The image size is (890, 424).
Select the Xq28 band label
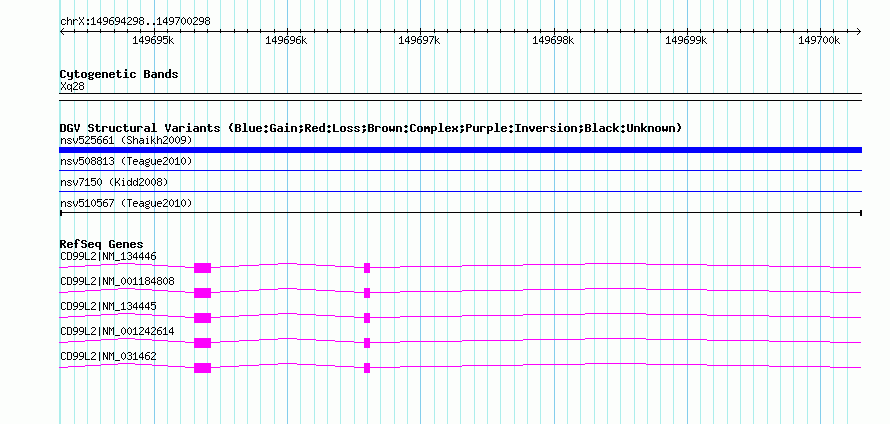(73, 87)
